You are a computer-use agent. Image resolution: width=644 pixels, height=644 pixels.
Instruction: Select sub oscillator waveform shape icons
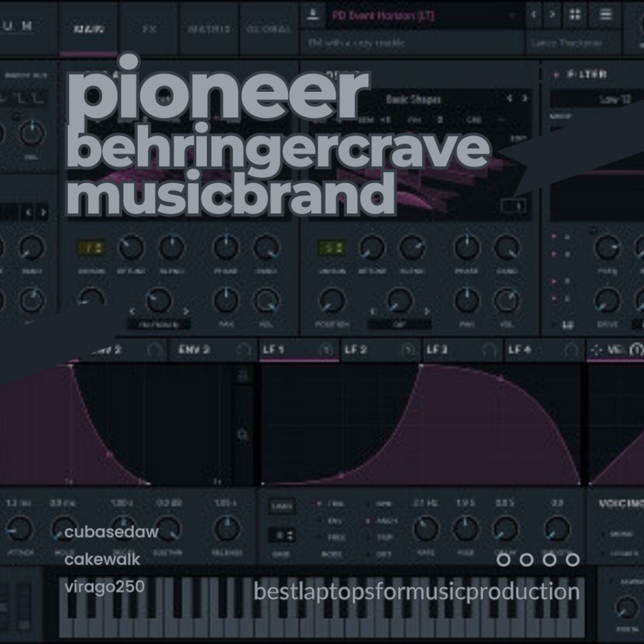(21, 99)
